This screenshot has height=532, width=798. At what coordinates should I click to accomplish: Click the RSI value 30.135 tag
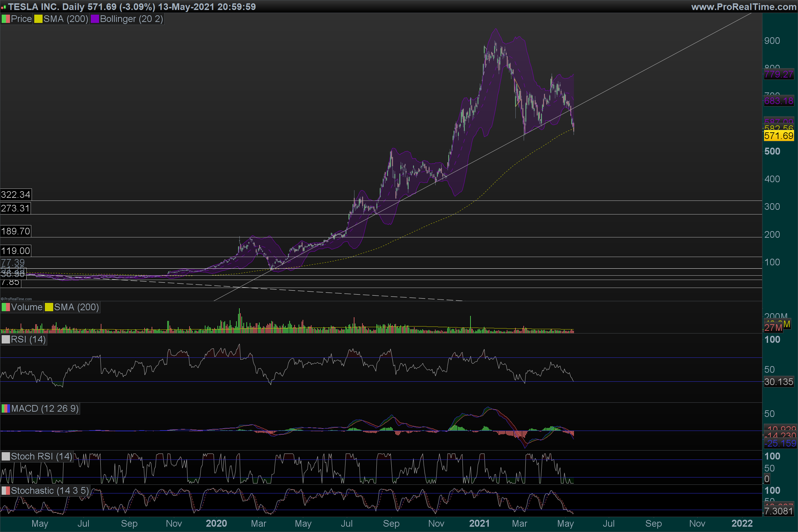779,382
